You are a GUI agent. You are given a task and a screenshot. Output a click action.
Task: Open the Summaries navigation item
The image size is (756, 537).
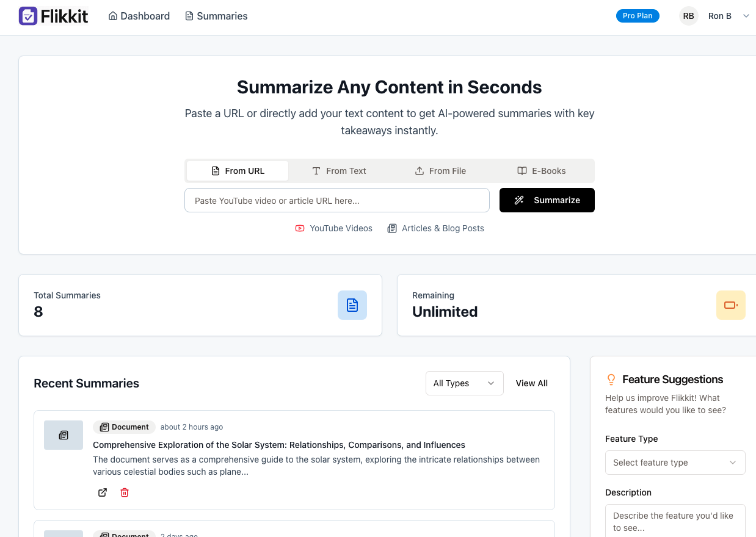pos(216,16)
